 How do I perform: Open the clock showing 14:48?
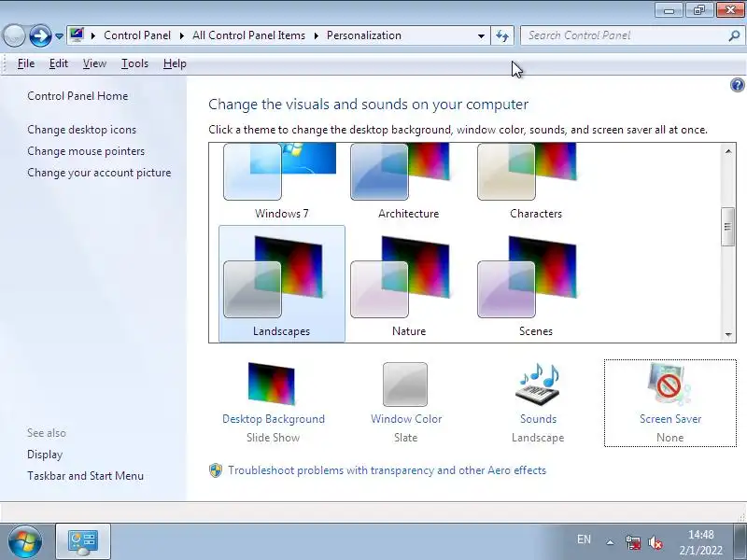[700, 542]
